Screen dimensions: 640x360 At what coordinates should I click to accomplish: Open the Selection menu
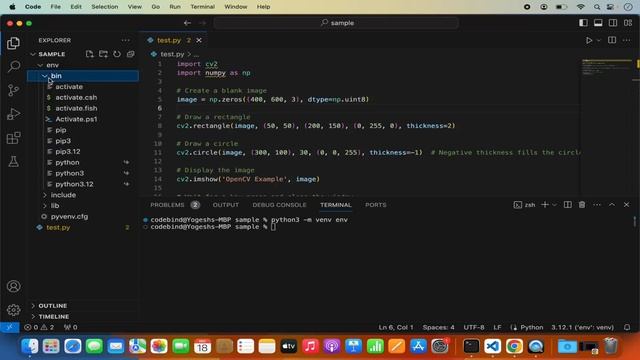[x=104, y=7]
